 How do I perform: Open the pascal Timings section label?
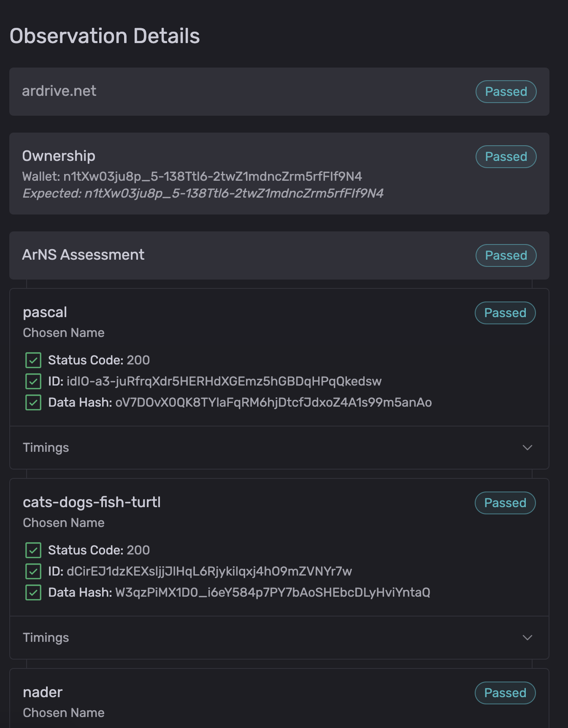(x=46, y=448)
